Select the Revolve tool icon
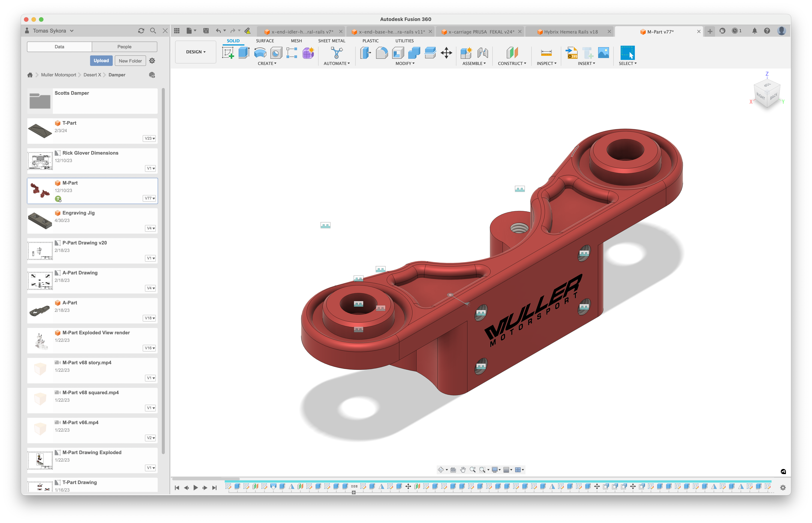The height and width of the screenshot is (523, 812). (260, 53)
